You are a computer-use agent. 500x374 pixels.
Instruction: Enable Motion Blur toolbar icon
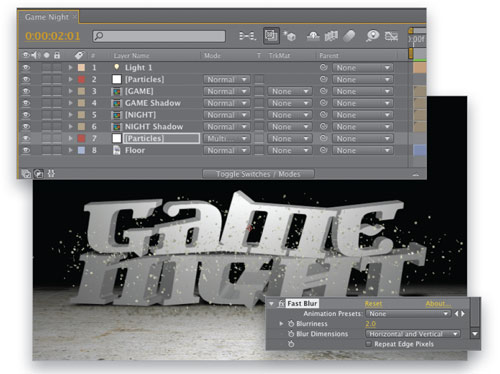[x=349, y=36]
